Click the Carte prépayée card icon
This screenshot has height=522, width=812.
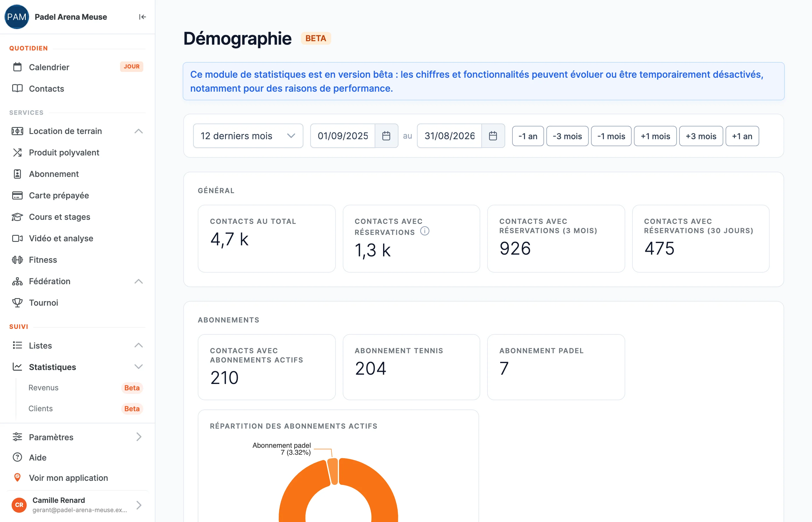point(17,195)
